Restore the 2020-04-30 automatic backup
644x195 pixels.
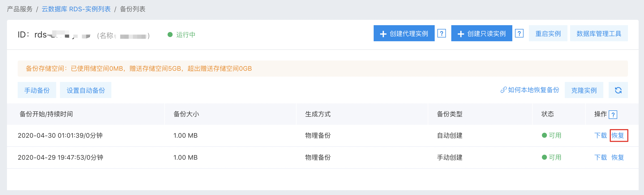(x=618, y=136)
